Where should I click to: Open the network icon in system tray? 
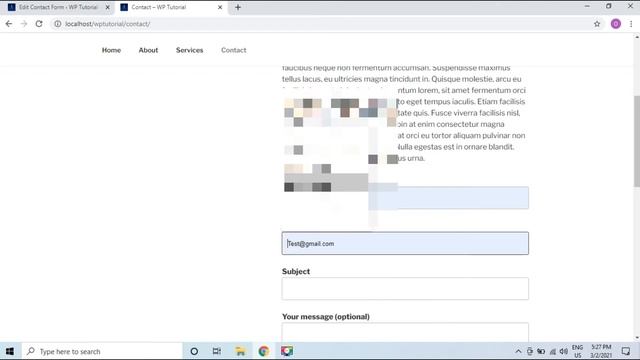(x=553, y=351)
